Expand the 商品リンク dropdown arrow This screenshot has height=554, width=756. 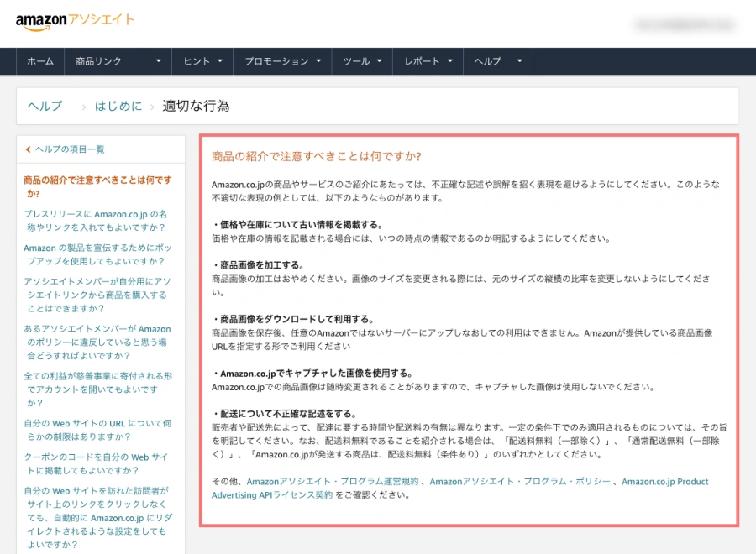point(158,61)
